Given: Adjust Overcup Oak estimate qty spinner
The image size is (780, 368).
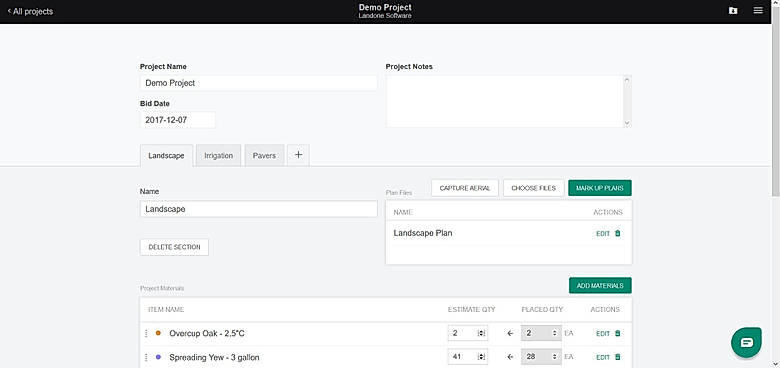Looking at the screenshot, I should point(481,333).
